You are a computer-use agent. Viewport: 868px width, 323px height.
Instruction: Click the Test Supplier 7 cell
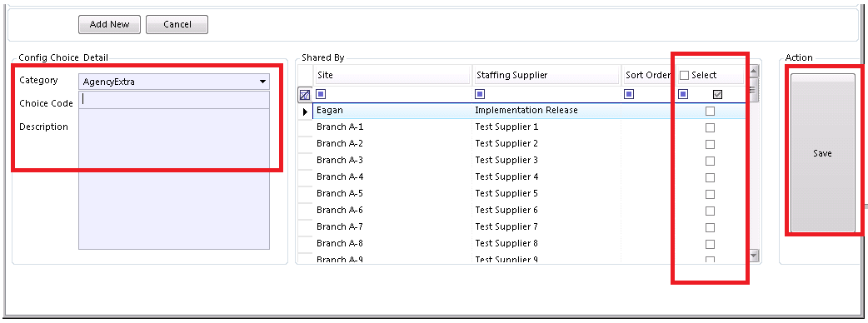[546, 226]
